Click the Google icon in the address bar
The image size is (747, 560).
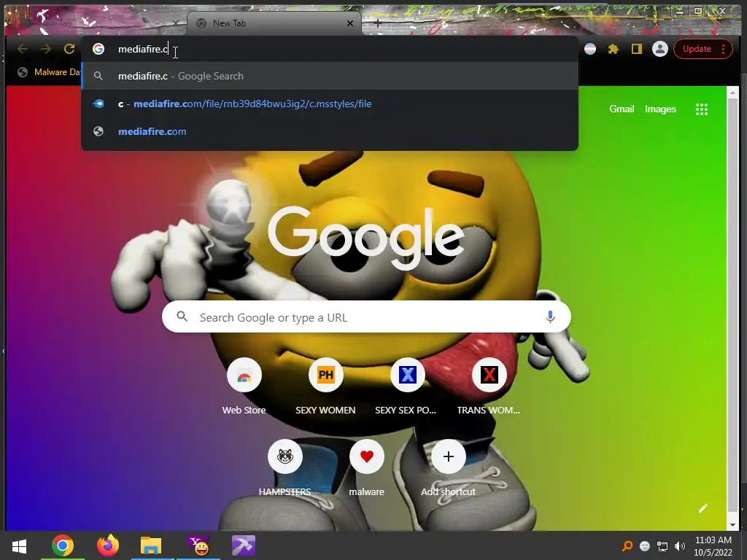pos(98,49)
